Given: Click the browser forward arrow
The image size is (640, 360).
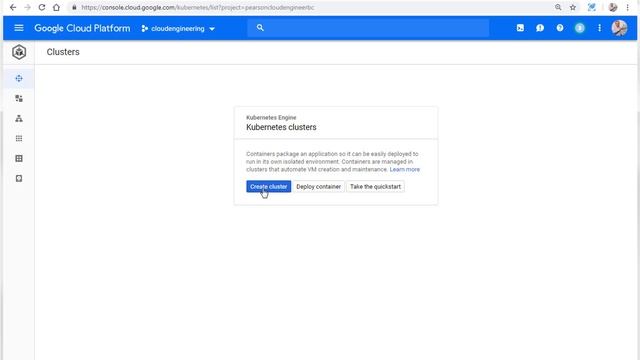Looking at the screenshot, I should pyautogui.click(x=27, y=7).
